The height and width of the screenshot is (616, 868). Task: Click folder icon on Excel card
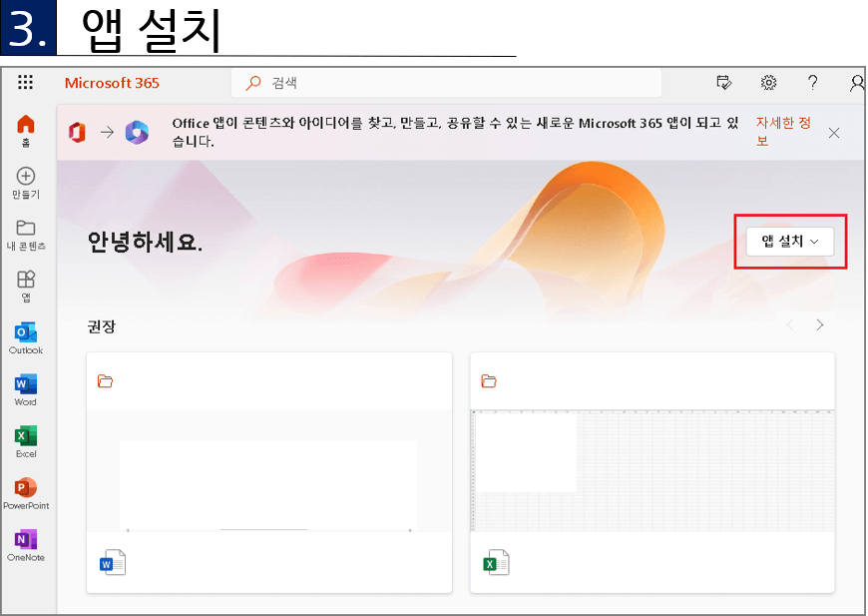(489, 381)
